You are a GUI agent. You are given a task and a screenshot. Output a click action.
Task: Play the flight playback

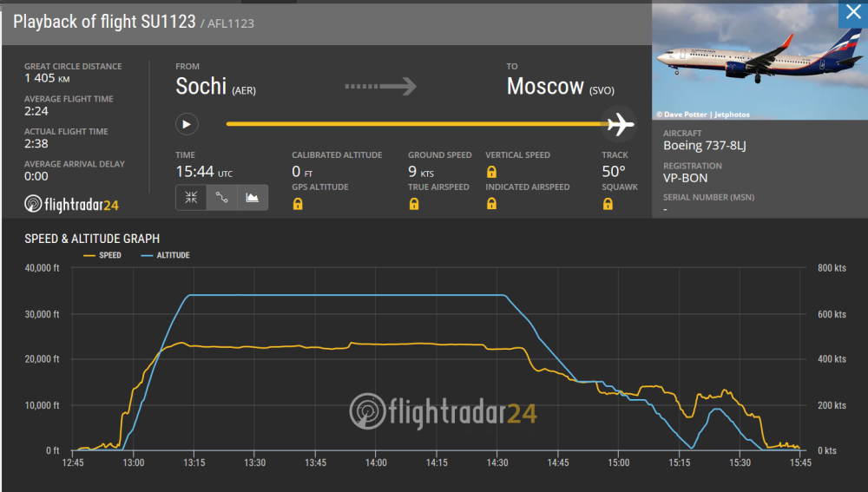coord(187,124)
